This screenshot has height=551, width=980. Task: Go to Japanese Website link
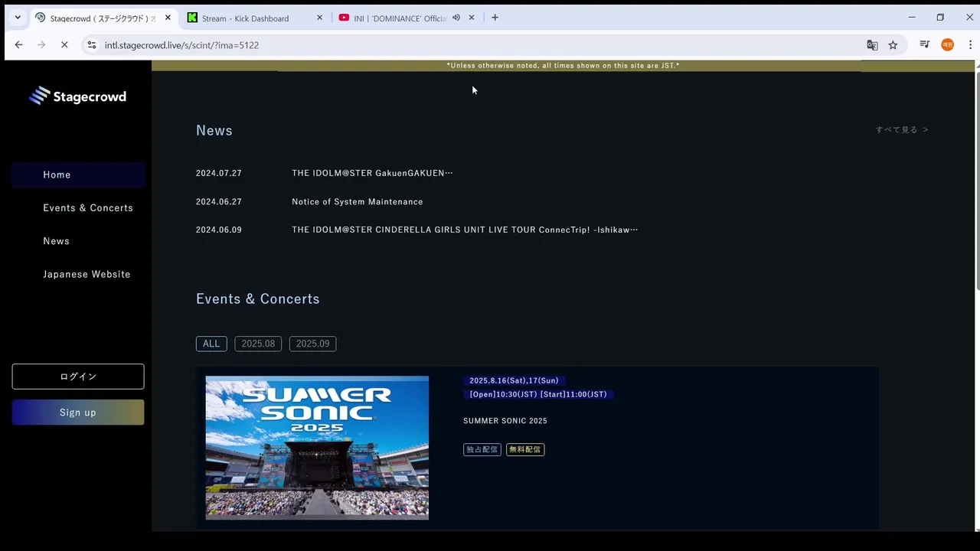pyautogui.click(x=87, y=274)
